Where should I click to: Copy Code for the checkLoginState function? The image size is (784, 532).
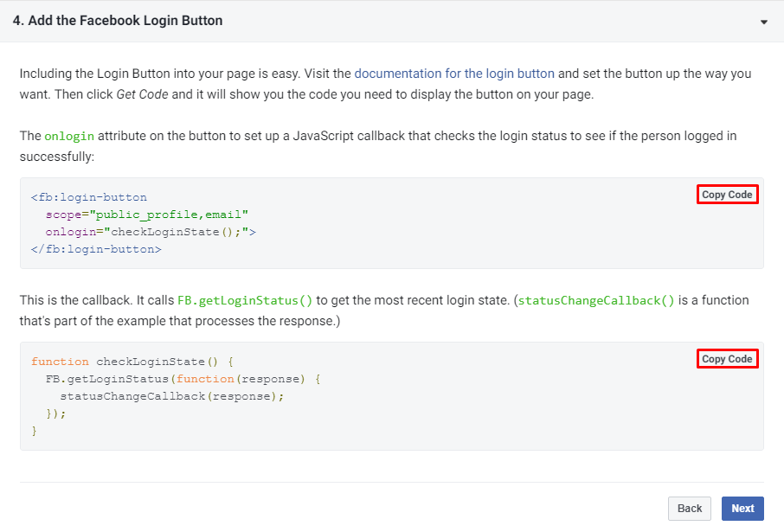[x=727, y=358]
